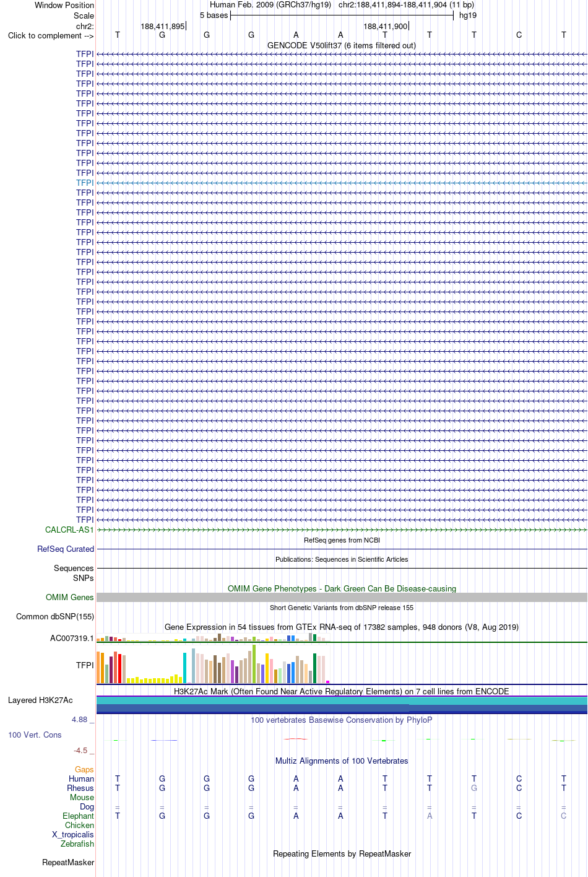This screenshot has height=877, width=588.
Task: Click the RepeatMasker track label
Action: click(68, 862)
